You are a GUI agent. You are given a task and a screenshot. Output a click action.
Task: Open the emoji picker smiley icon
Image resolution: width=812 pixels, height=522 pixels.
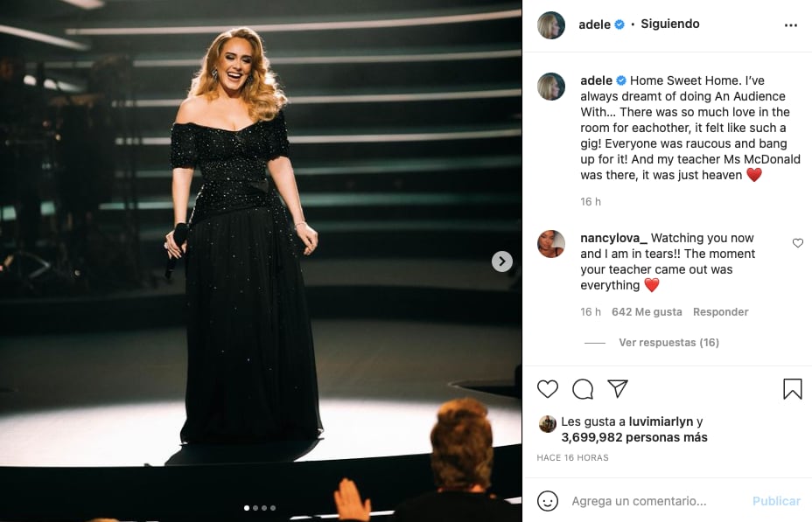pyautogui.click(x=550, y=500)
